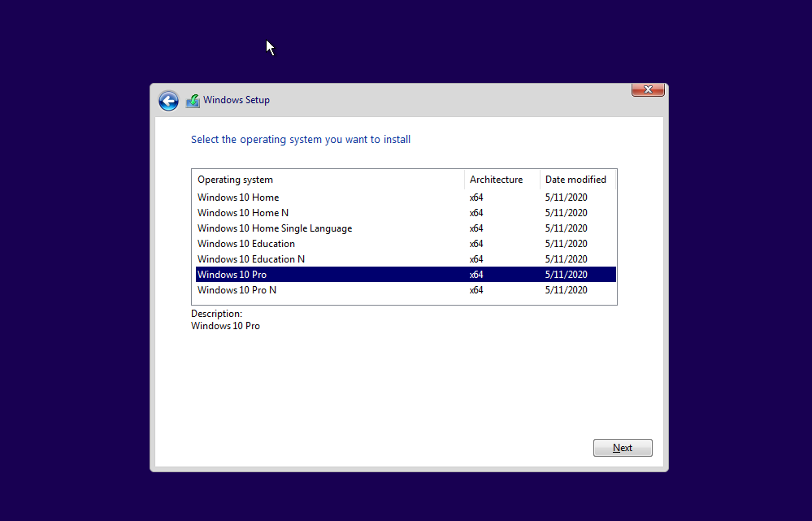The height and width of the screenshot is (521, 812).
Task: Click the x64 value for Windows 10 Pro
Action: 475,275
